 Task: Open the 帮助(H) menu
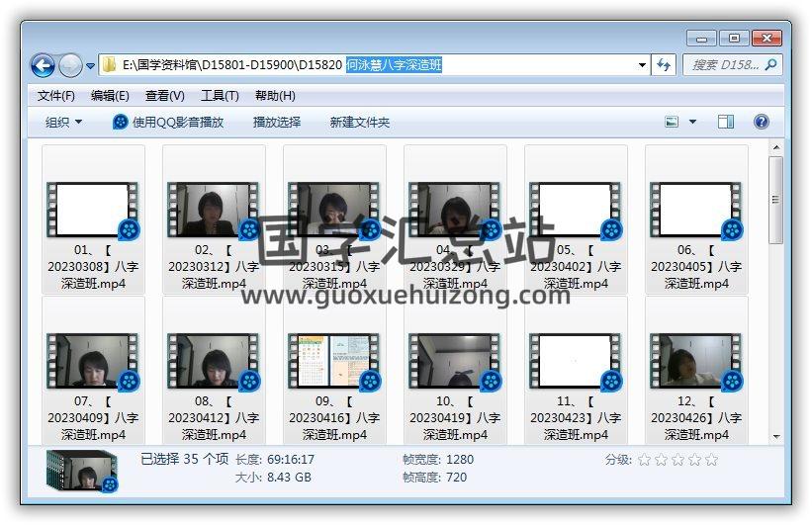tap(275, 96)
